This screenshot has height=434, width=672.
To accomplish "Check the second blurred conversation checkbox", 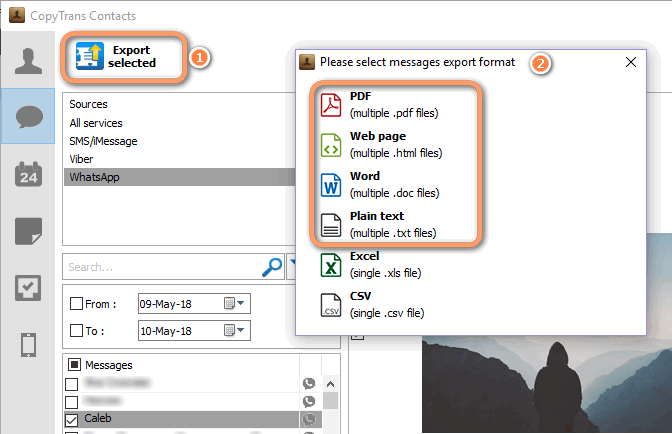I will pyautogui.click(x=72, y=402).
